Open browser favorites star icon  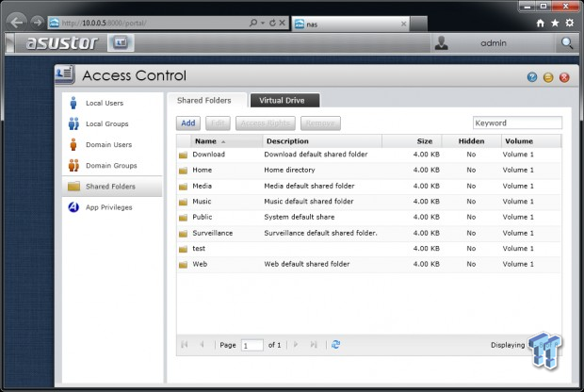(555, 24)
